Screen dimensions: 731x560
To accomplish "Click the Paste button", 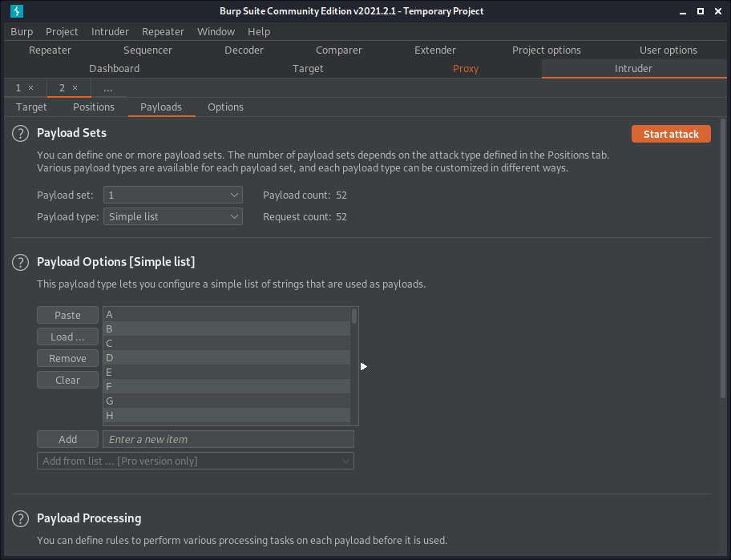I will pos(67,315).
